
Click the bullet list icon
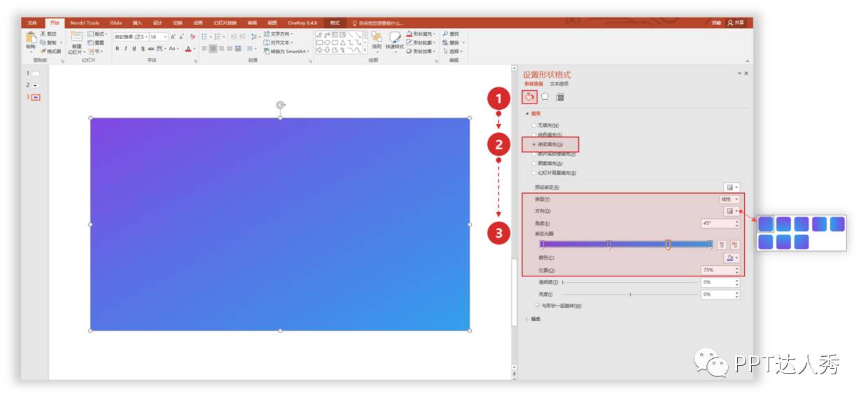[x=204, y=36]
